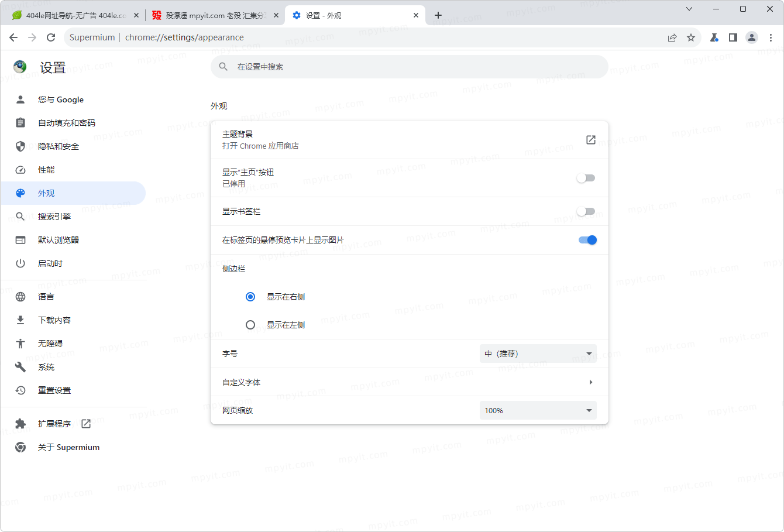The image size is (784, 532).
Task: Click the 搜索引擎 magnifier icon
Action: (x=20, y=217)
